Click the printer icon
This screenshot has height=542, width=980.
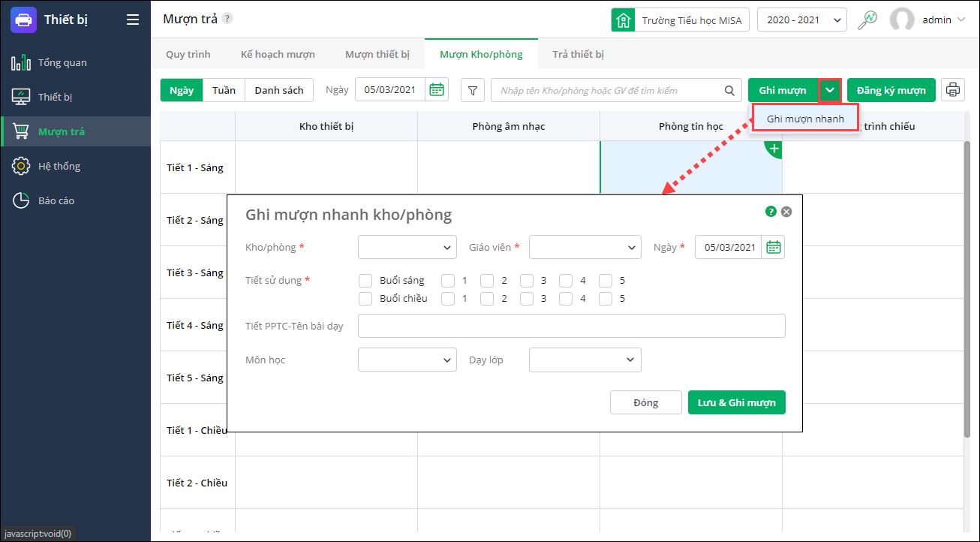(x=953, y=90)
